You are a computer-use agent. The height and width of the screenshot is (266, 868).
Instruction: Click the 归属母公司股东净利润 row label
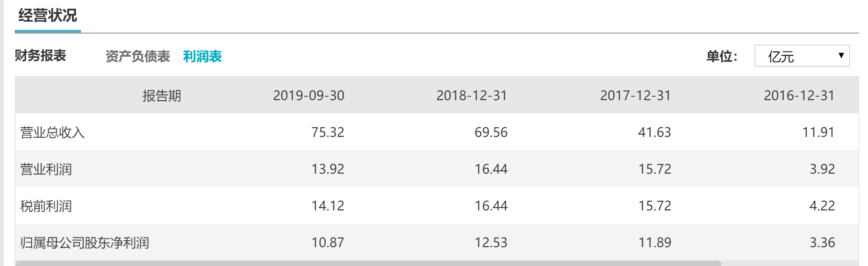pyautogui.click(x=85, y=243)
